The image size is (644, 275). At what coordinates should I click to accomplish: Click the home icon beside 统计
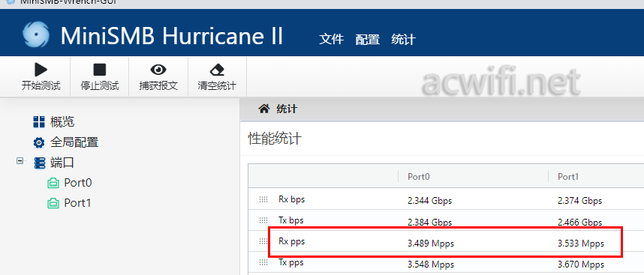coord(263,109)
